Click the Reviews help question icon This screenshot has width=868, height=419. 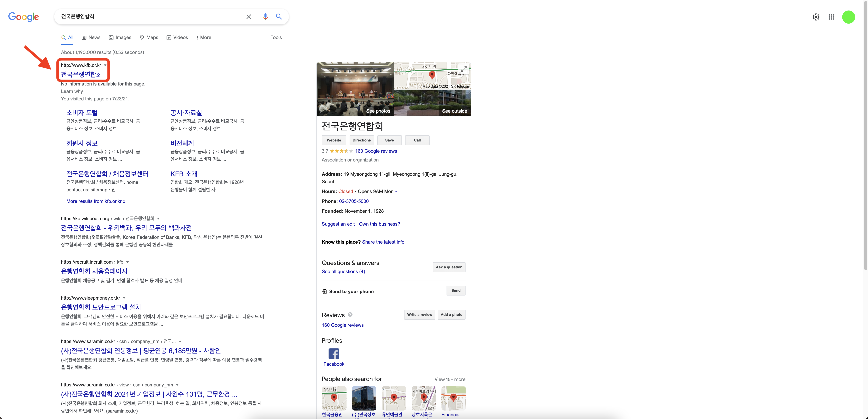click(x=350, y=315)
